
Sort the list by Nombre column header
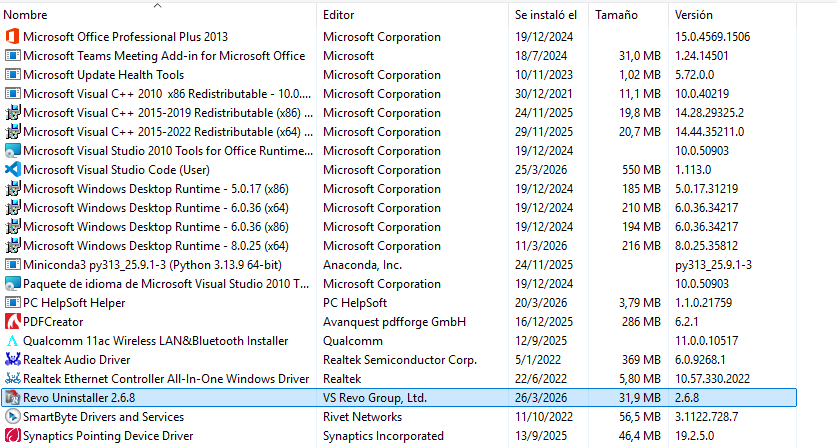click(x=26, y=15)
